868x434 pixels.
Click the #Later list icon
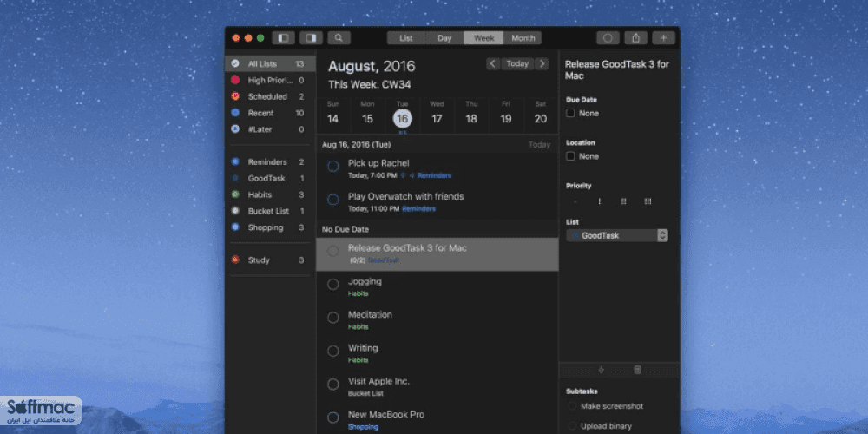[x=235, y=129]
